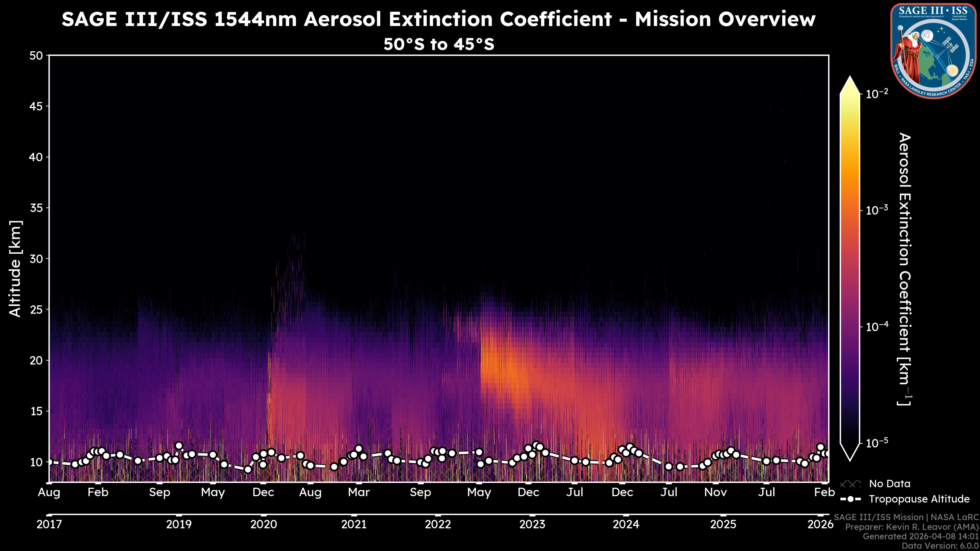Click the Data Version 6.0.0 text
Viewport: 980px width, 551px height.
point(940,546)
